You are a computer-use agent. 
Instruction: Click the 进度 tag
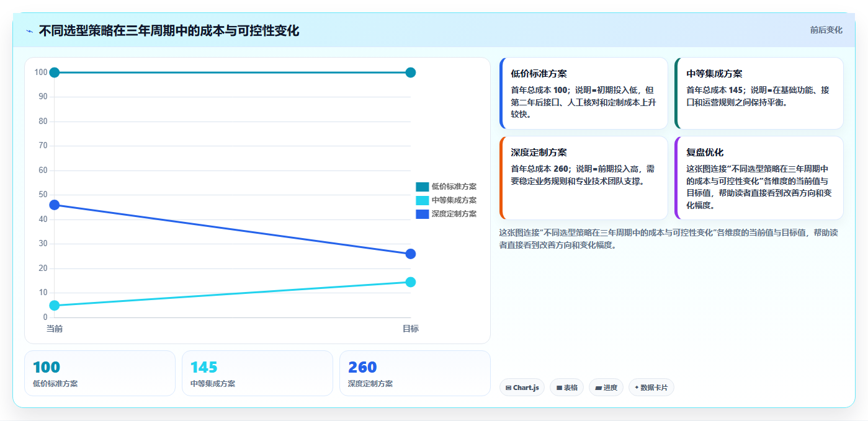(x=606, y=388)
